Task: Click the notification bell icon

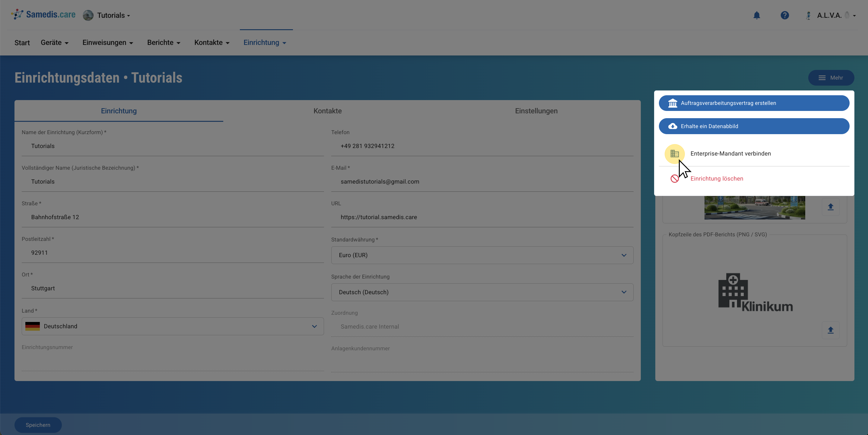Action: 756,15
